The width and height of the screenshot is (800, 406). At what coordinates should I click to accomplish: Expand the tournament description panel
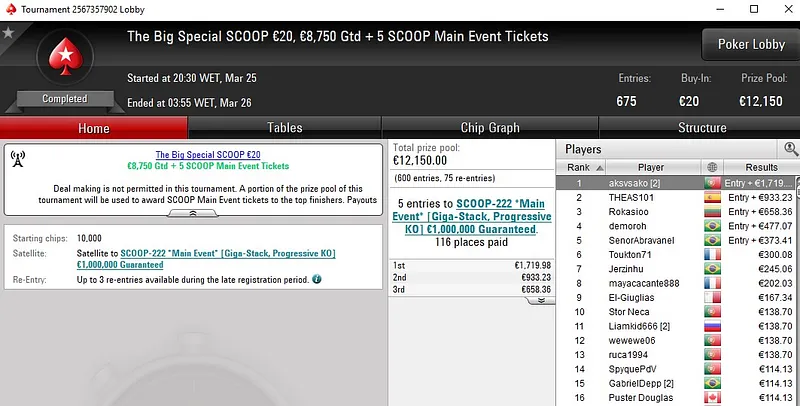click(x=195, y=214)
